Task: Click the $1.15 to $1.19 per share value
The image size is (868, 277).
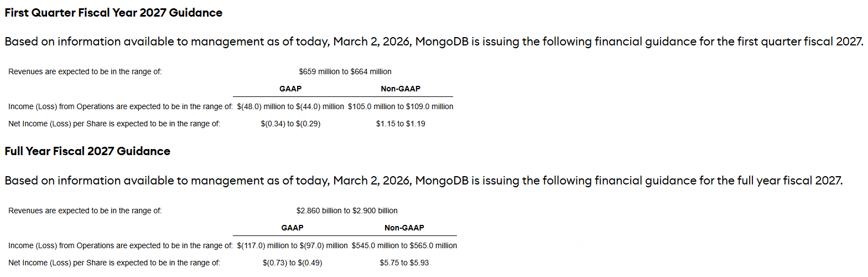Action: tap(401, 124)
